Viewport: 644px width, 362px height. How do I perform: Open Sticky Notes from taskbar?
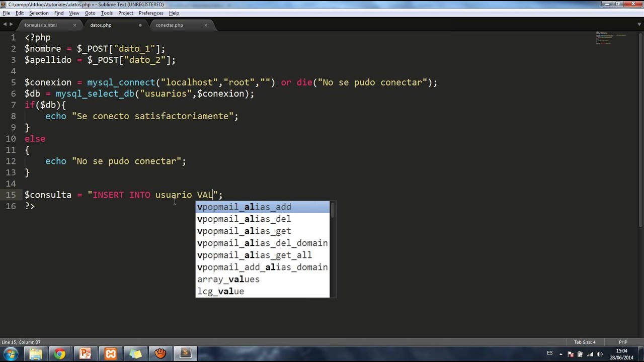coord(135,354)
